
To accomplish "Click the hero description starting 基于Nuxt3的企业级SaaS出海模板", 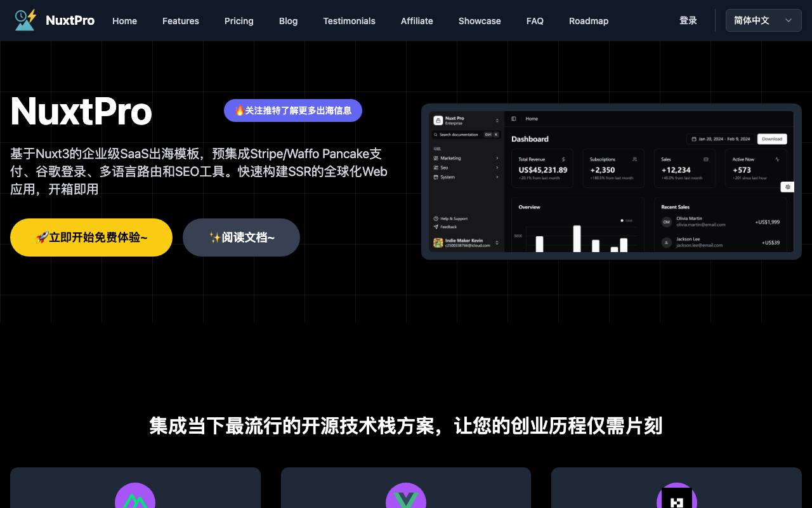I will (x=199, y=171).
